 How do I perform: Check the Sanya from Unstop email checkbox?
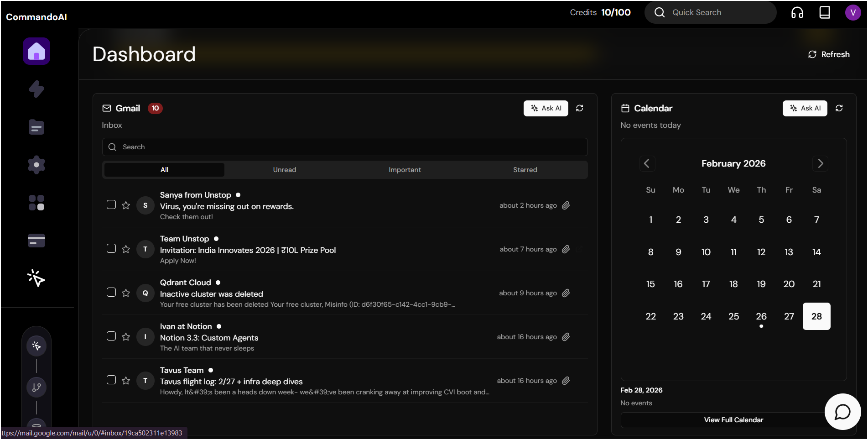(111, 204)
